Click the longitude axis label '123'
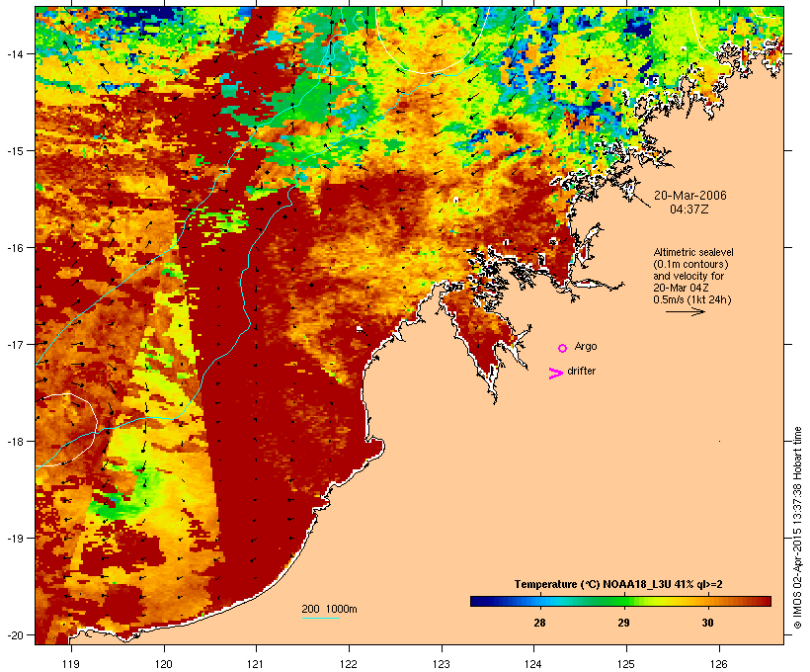810x672 pixels. (x=442, y=664)
